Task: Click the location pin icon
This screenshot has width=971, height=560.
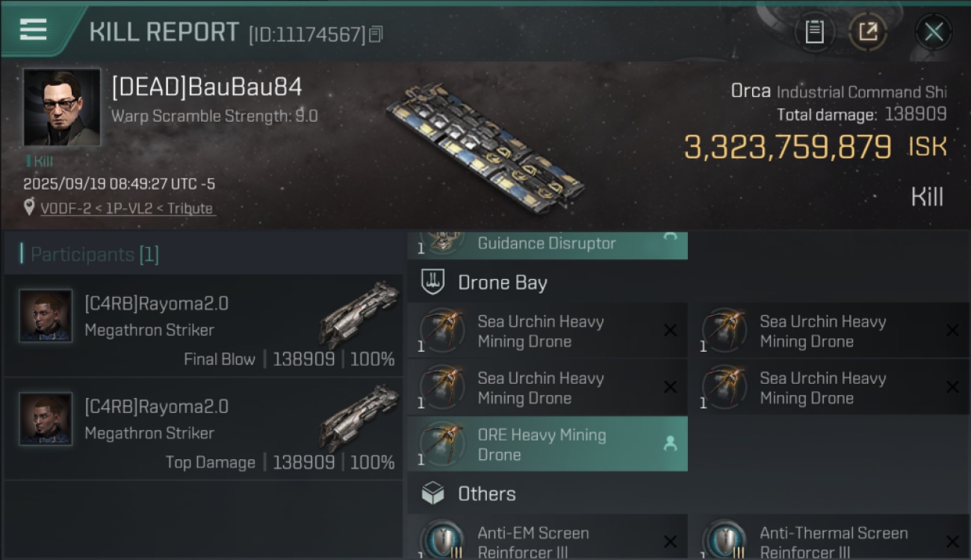Action: (29, 208)
